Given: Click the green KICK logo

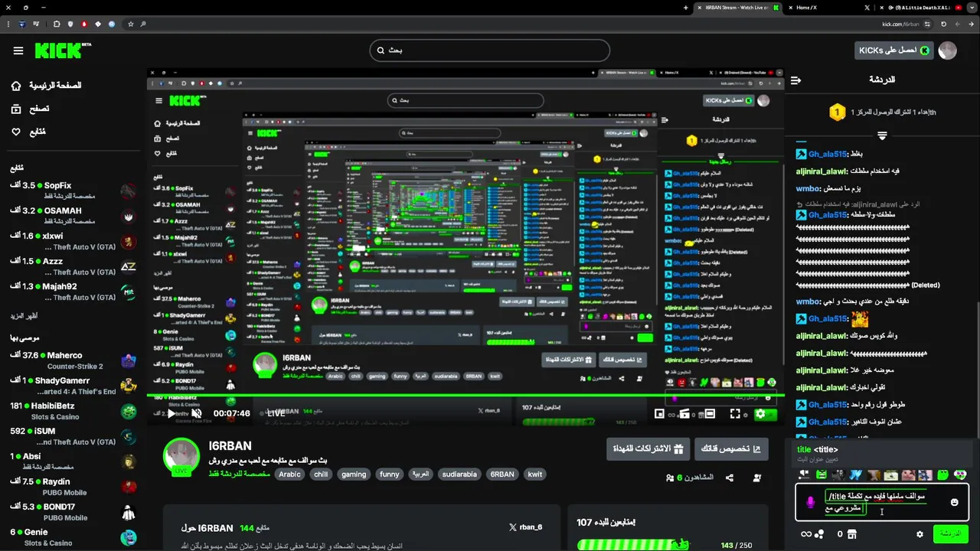Looking at the screenshot, I should click(x=62, y=51).
